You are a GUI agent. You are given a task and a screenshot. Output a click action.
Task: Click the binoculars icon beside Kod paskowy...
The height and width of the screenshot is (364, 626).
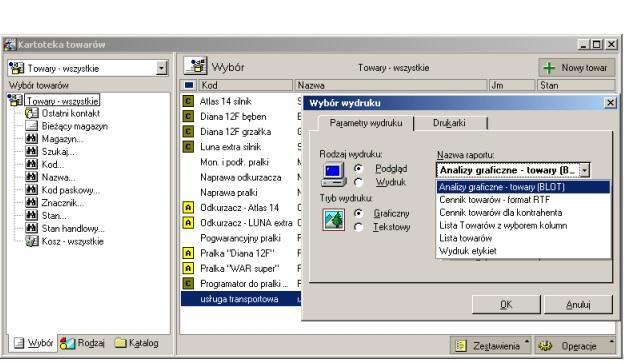tap(32, 190)
